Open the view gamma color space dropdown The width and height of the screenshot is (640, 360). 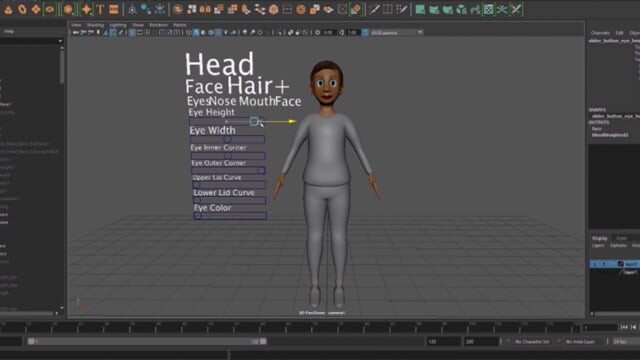click(397, 32)
